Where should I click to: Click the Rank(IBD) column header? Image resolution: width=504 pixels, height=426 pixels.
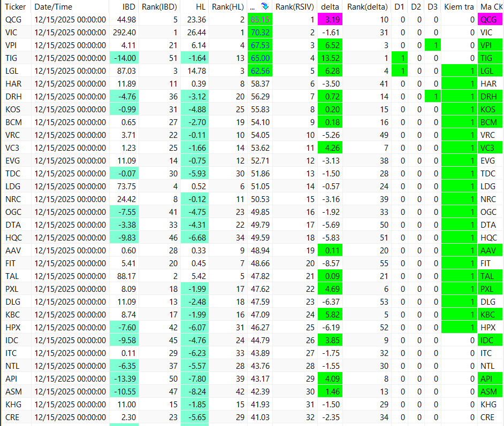click(159, 6)
